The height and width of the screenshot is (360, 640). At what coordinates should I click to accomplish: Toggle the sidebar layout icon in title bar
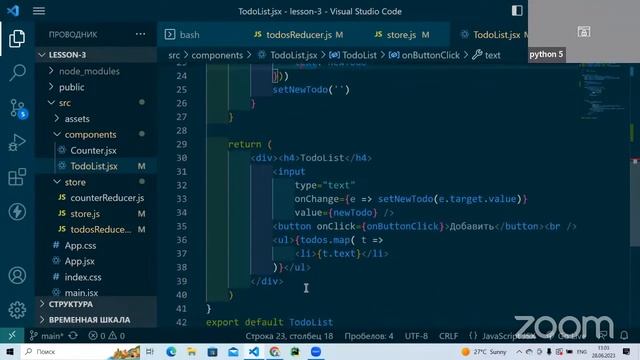(x=517, y=11)
